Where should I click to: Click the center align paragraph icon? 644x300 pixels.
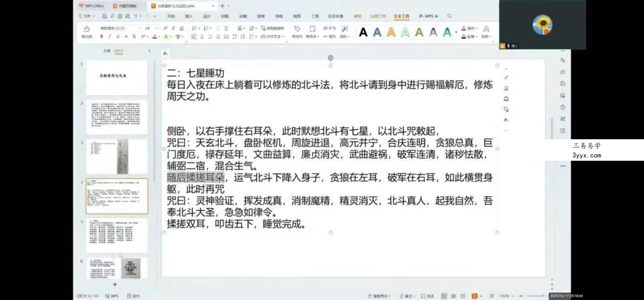pyautogui.click(x=202, y=37)
